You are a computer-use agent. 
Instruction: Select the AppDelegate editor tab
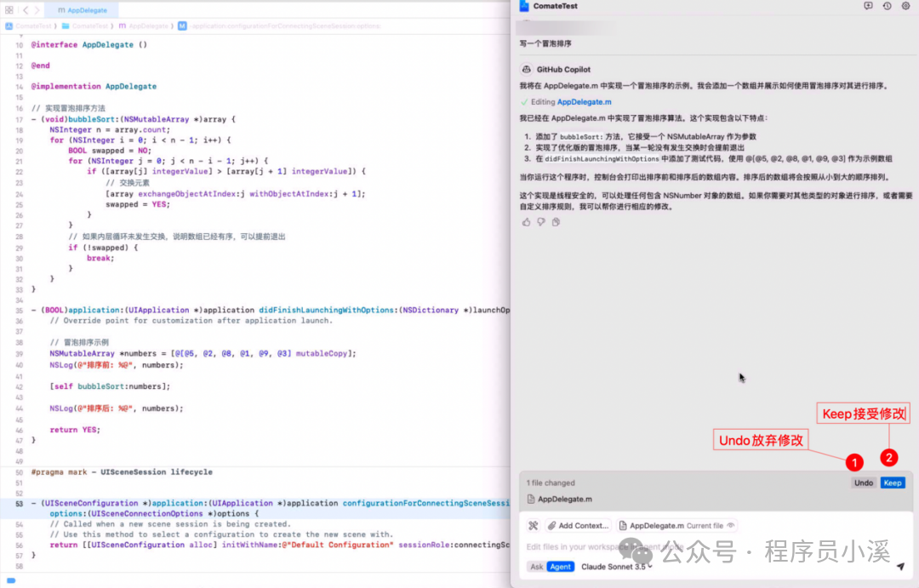click(83, 10)
